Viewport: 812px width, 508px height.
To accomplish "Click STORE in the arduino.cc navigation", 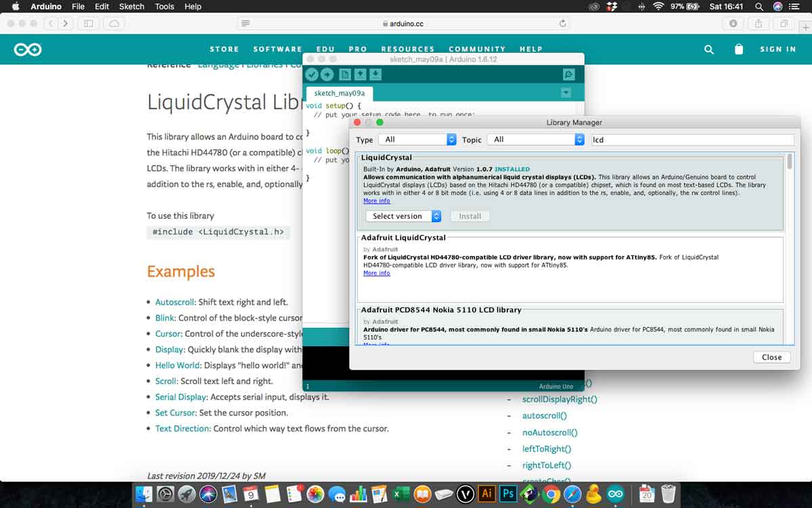I will click(x=225, y=49).
